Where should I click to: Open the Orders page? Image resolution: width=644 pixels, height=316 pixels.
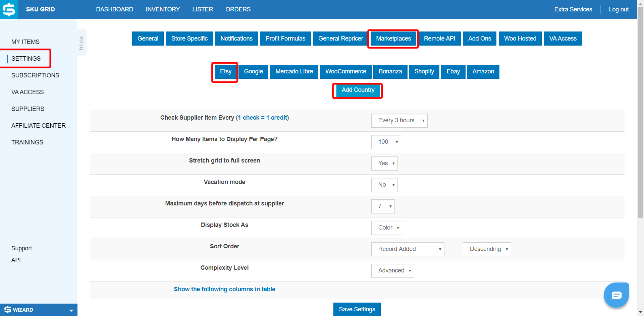point(238,9)
